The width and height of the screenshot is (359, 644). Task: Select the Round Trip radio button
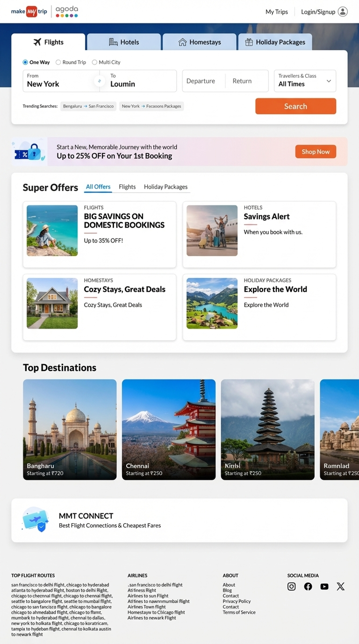coord(58,62)
